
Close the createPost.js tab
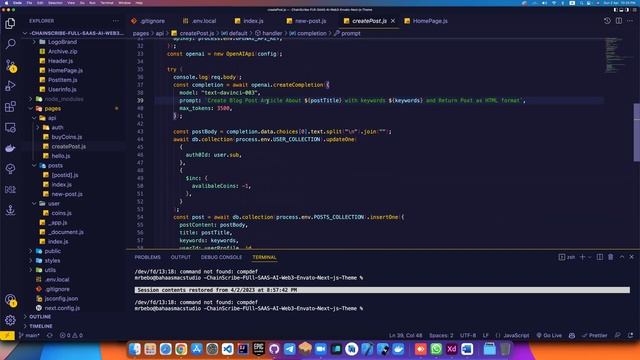coord(393,21)
